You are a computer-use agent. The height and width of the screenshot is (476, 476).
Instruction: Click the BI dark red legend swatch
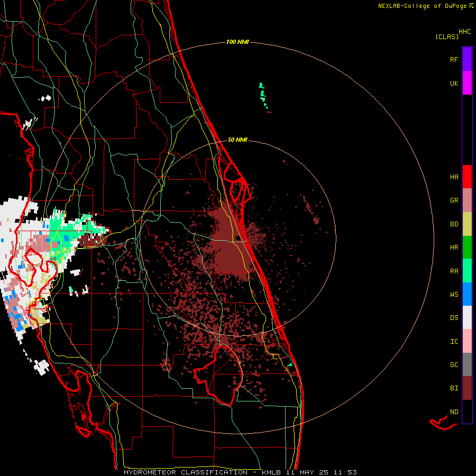[467, 388]
